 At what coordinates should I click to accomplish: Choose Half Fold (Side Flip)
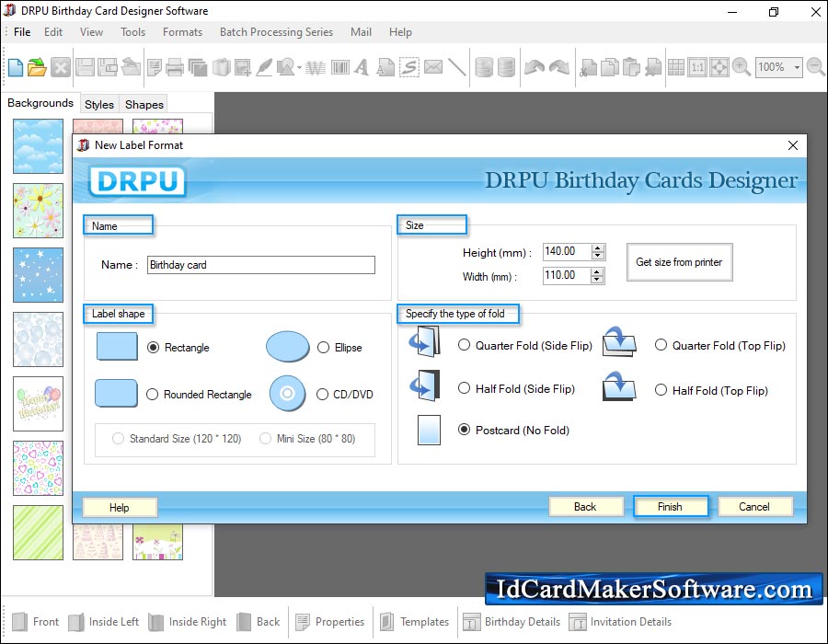[x=465, y=388]
